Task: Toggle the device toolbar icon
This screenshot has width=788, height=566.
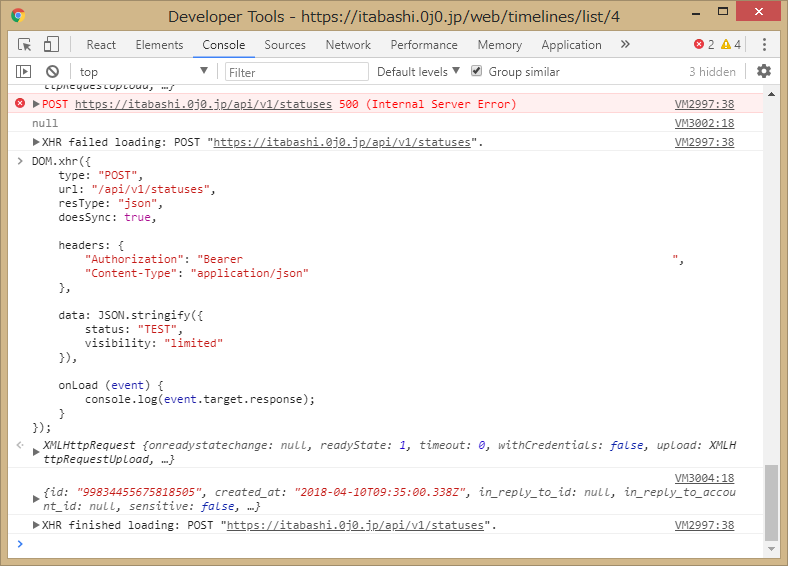Action: tap(51, 45)
